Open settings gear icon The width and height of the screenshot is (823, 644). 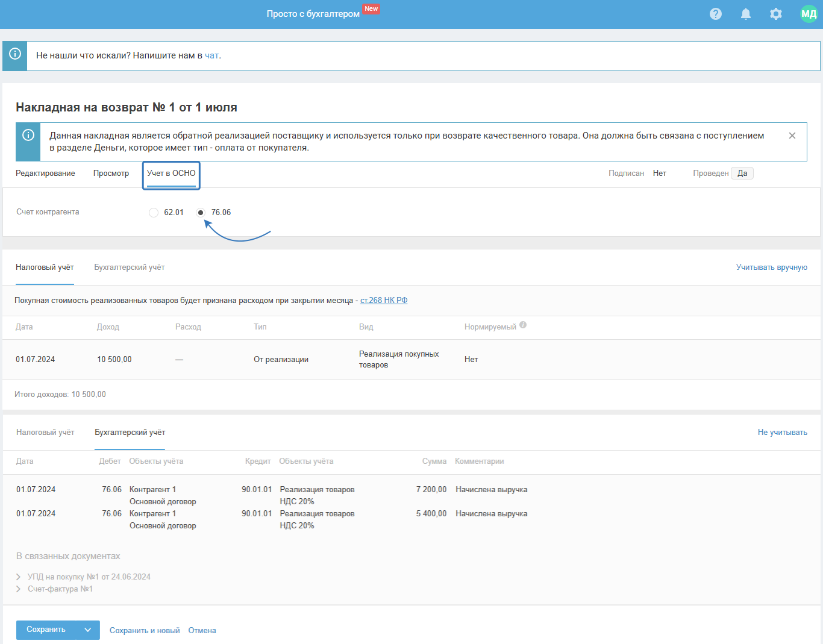776,14
